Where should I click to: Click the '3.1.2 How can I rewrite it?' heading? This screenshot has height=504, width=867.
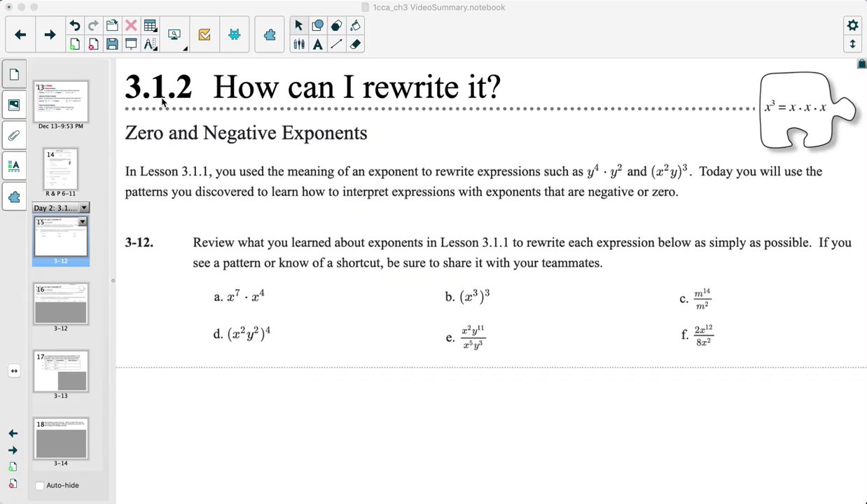(x=312, y=87)
